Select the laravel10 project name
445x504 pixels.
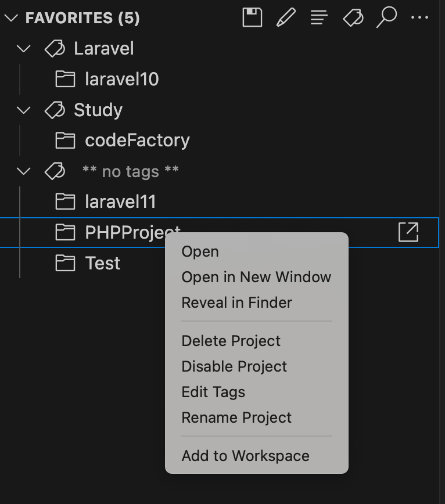pos(122,79)
